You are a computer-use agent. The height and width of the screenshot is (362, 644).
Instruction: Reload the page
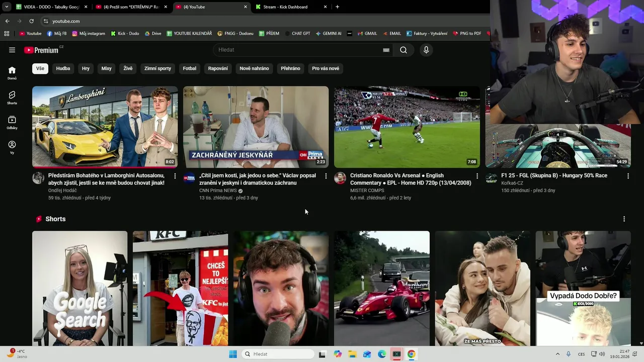coord(31,21)
